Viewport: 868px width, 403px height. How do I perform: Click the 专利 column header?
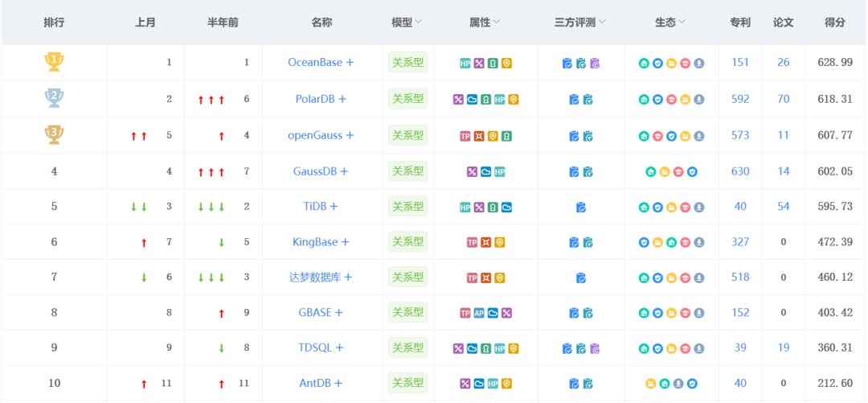pyautogui.click(x=740, y=23)
